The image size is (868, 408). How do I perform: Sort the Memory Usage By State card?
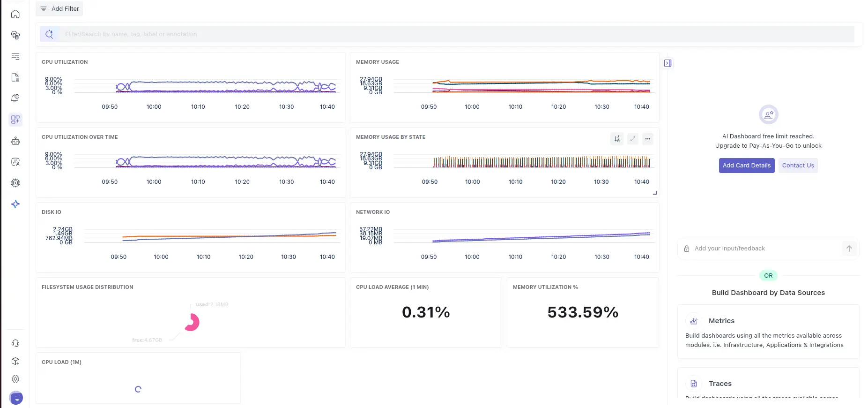(x=617, y=139)
